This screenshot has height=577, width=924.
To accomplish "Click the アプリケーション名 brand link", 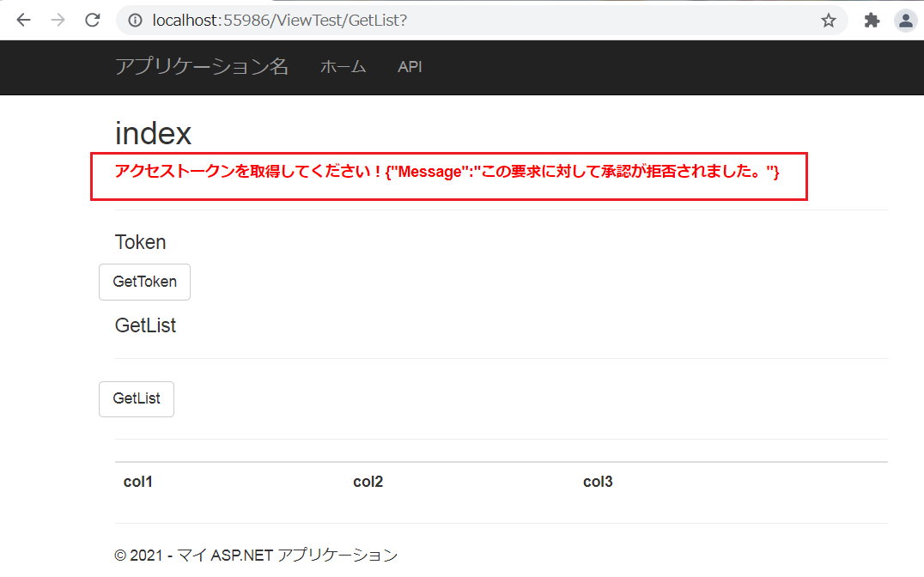I will click(201, 67).
